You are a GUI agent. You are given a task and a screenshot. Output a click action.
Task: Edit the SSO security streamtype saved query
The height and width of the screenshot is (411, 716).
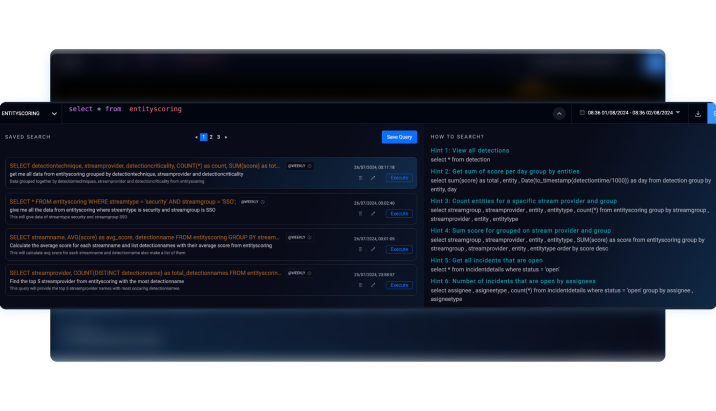click(x=373, y=213)
